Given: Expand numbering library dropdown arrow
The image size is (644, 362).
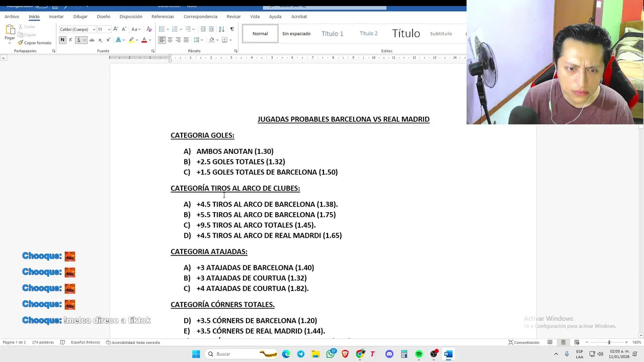Looking at the screenshot, I should (180, 29).
